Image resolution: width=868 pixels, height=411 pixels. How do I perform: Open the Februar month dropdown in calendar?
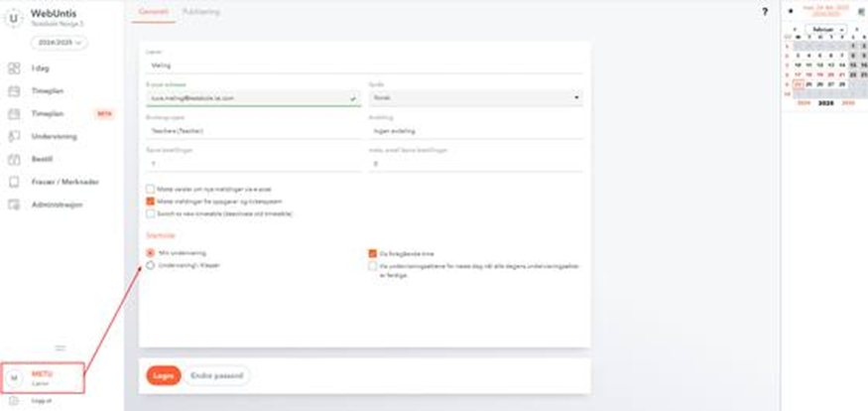[825, 30]
